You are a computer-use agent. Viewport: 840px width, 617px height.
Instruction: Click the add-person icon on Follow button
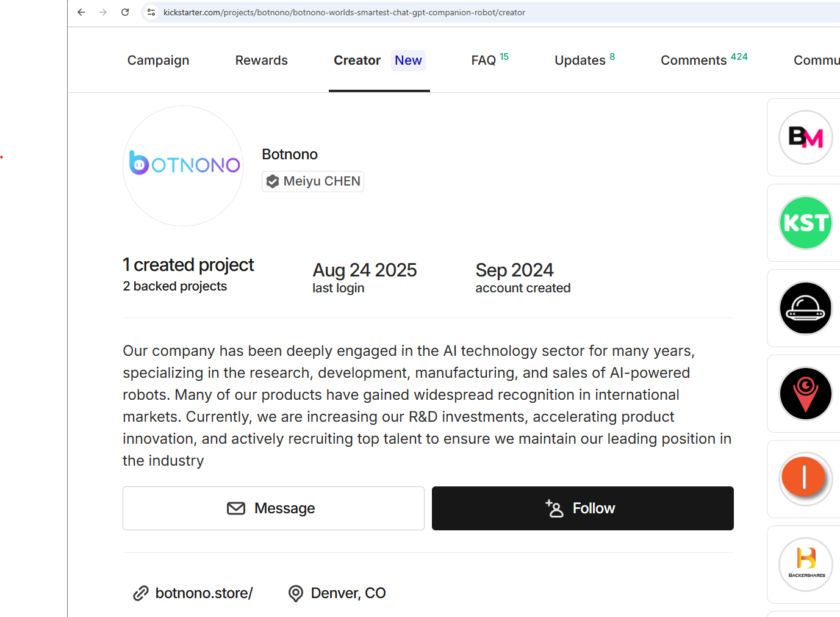(555, 508)
